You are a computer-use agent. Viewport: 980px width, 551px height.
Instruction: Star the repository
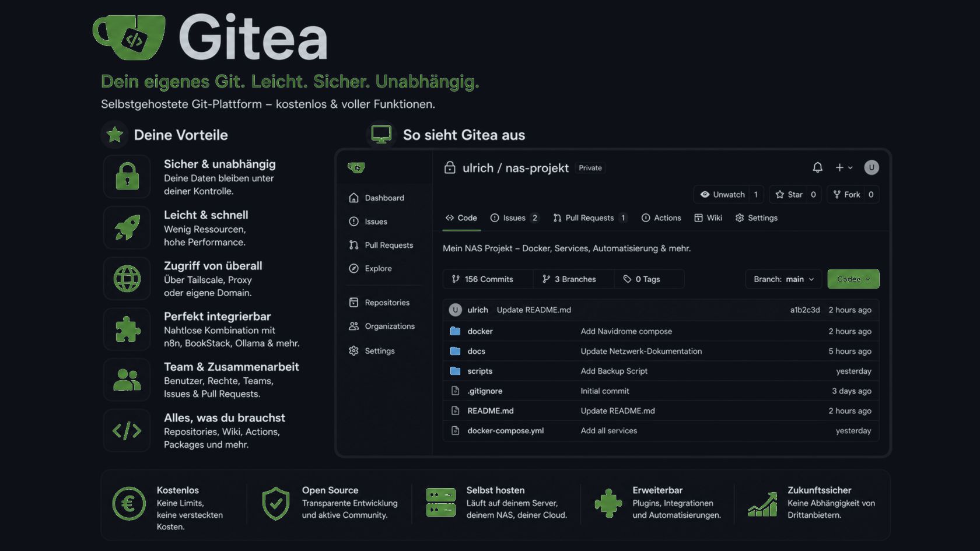pyautogui.click(x=789, y=194)
